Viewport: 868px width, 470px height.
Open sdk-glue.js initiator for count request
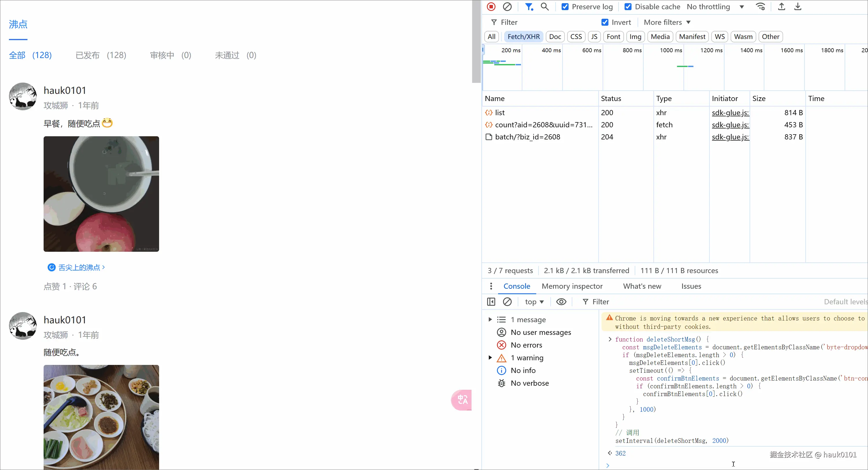tap(730, 125)
